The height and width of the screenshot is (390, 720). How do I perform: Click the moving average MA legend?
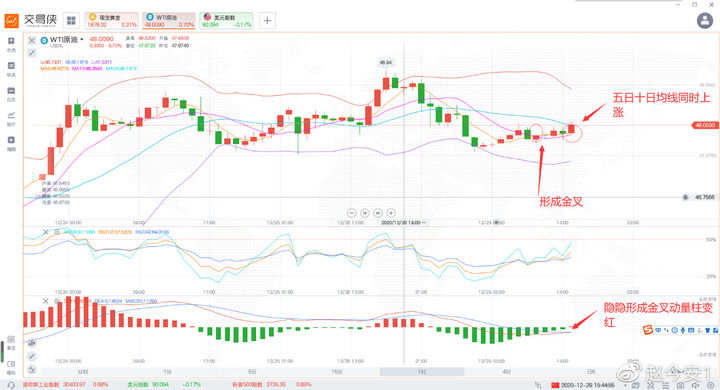[89, 68]
